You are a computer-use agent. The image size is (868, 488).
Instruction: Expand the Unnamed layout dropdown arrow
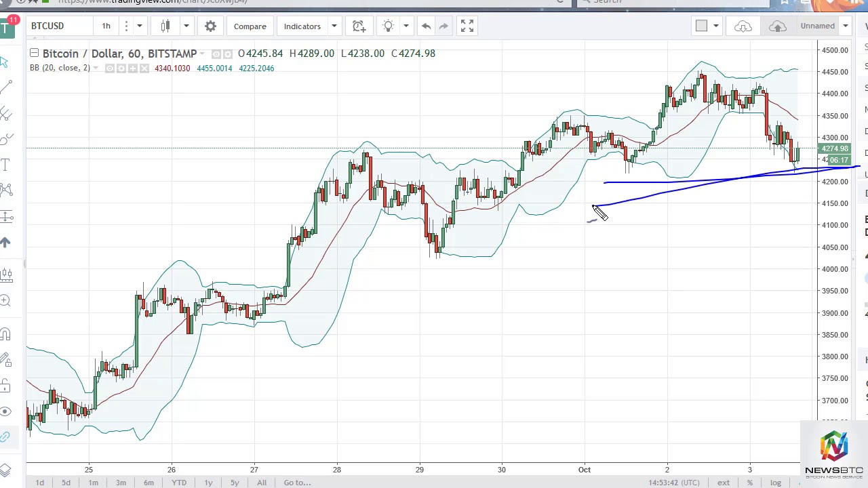(x=845, y=26)
